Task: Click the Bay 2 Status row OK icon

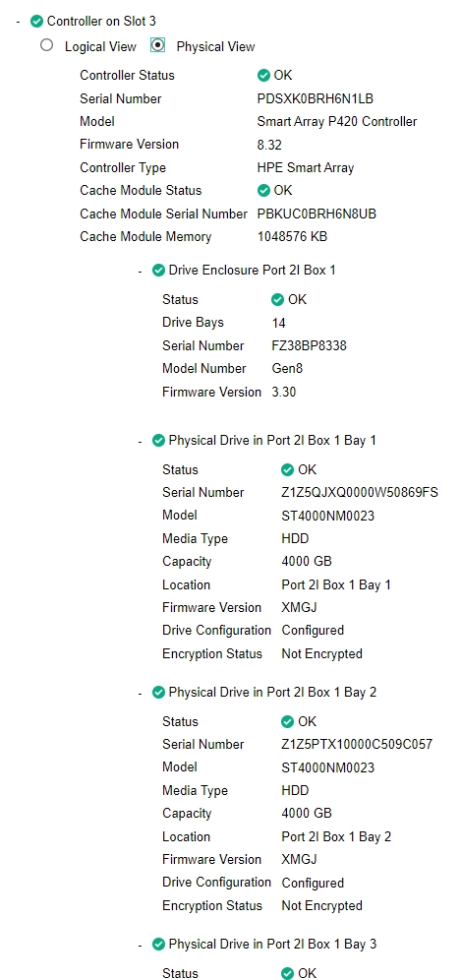Action: click(287, 722)
